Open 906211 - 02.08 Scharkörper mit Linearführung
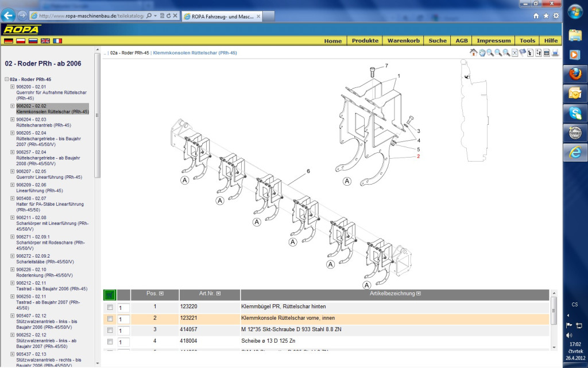This screenshot has width=588, height=368. (x=52, y=223)
